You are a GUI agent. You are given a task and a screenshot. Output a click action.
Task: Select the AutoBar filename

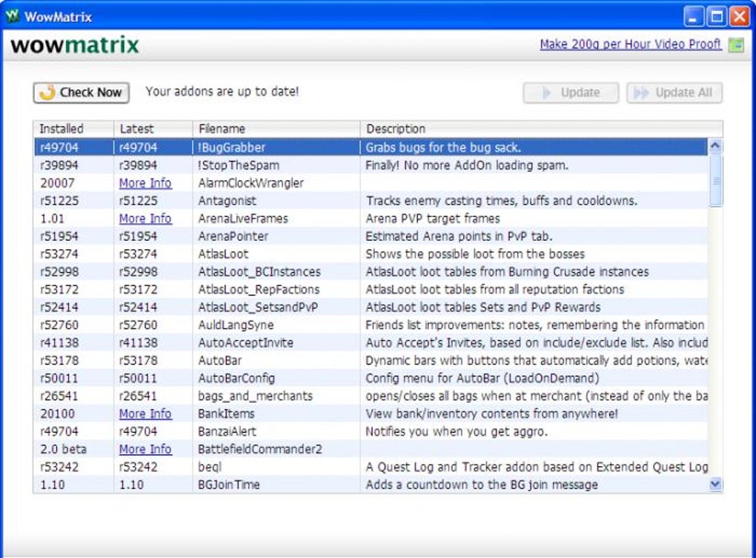pos(220,360)
